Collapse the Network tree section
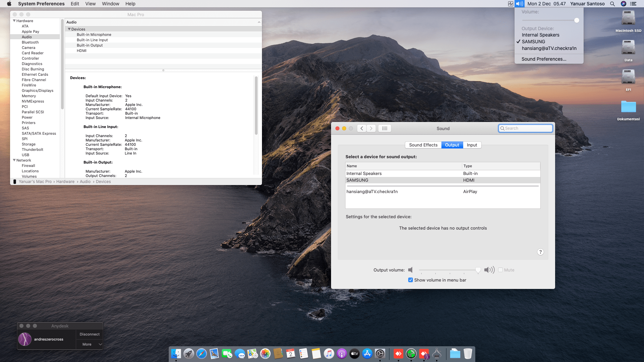The height and width of the screenshot is (362, 644). pos(14,160)
